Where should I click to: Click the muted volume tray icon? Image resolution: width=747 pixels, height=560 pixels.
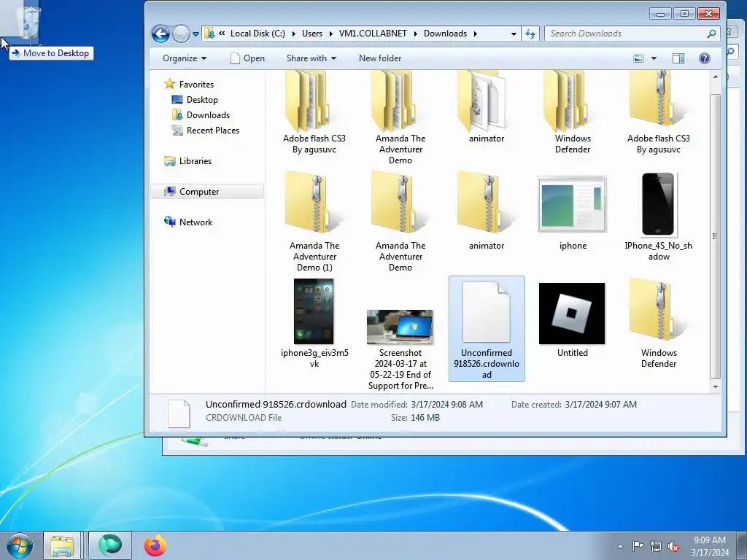click(x=673, y=546)
